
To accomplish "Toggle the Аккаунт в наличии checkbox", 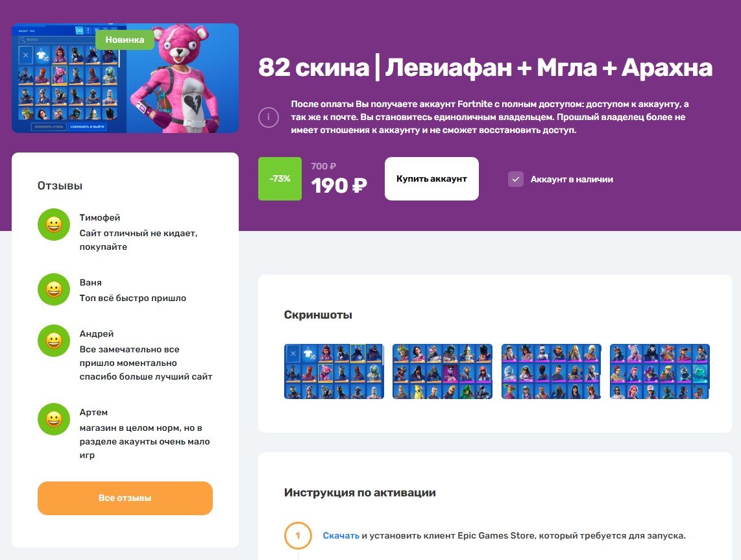I will coord(516,179).
